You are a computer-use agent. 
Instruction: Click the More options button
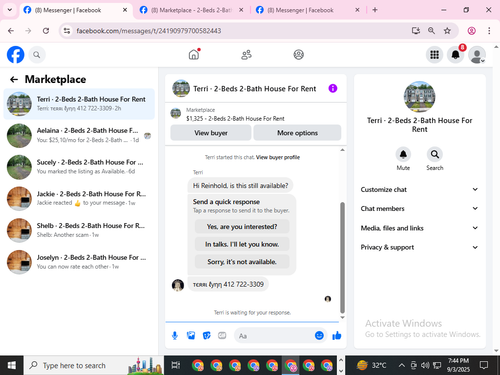tap(297, 133)
